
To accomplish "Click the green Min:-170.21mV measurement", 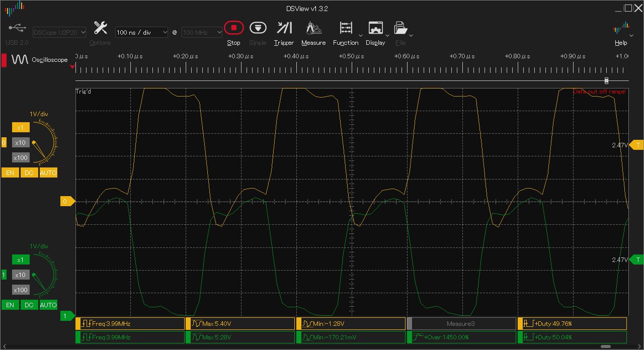I will click(351, 337).
